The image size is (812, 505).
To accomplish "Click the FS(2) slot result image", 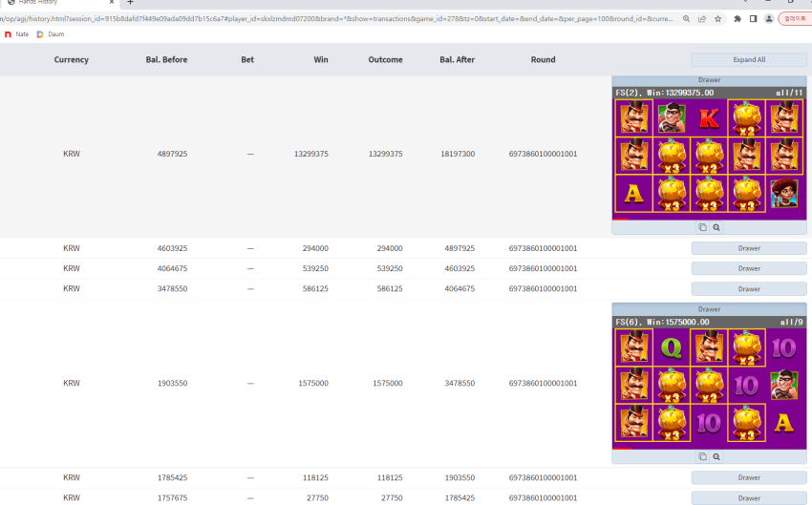I will click(709, 156).
